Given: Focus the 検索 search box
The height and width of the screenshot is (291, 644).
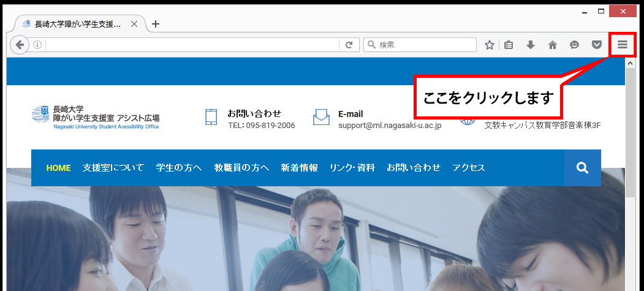Looking at the screenshot, I should pos(420,45).
